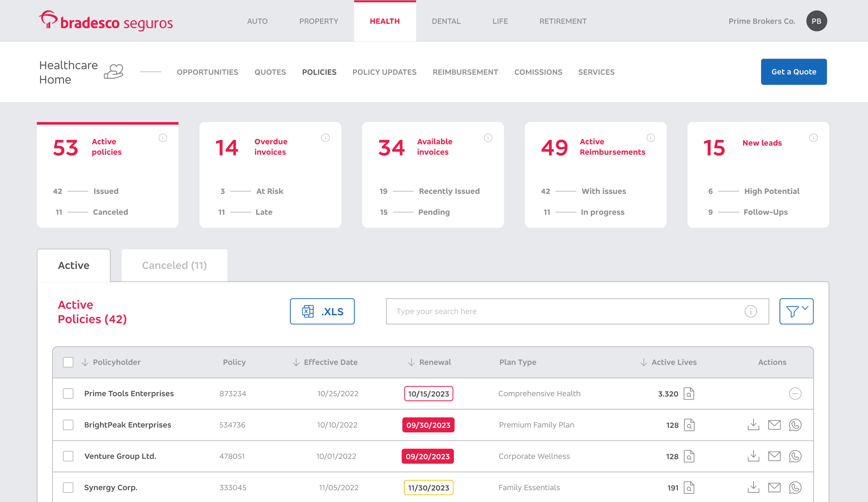Click Prime Brokers Co. account name
Viewport: 868px width, 502px height.
tap(762, 21)
